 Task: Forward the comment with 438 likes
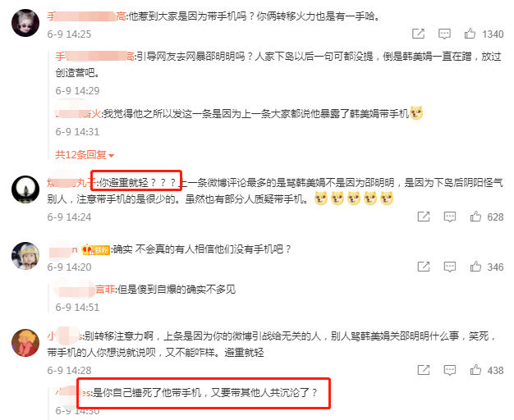424,370
